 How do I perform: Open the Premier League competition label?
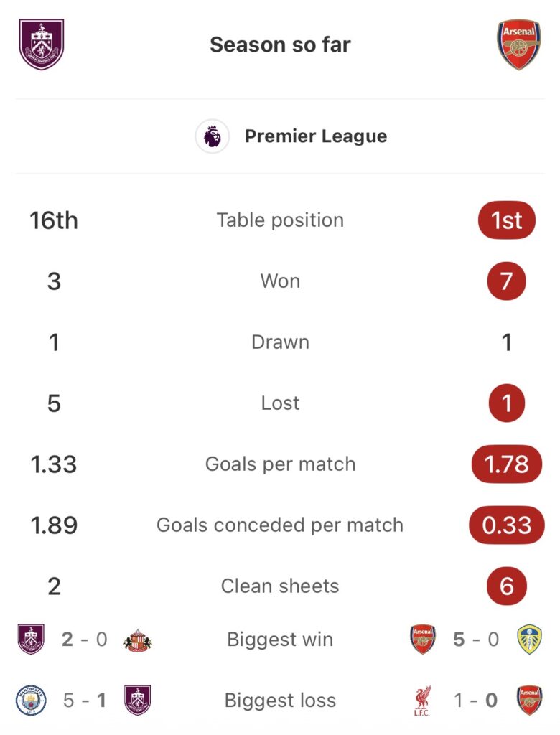[315, 136]
